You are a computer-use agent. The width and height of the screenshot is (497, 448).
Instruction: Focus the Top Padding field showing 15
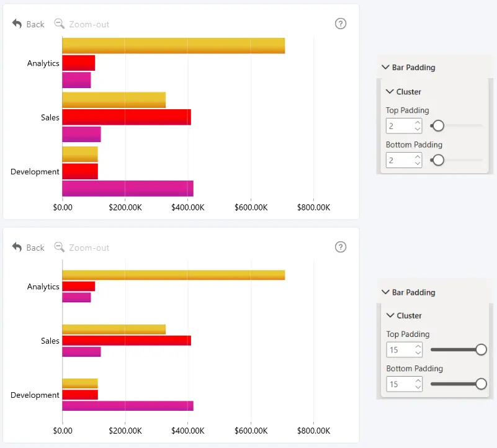405,350
